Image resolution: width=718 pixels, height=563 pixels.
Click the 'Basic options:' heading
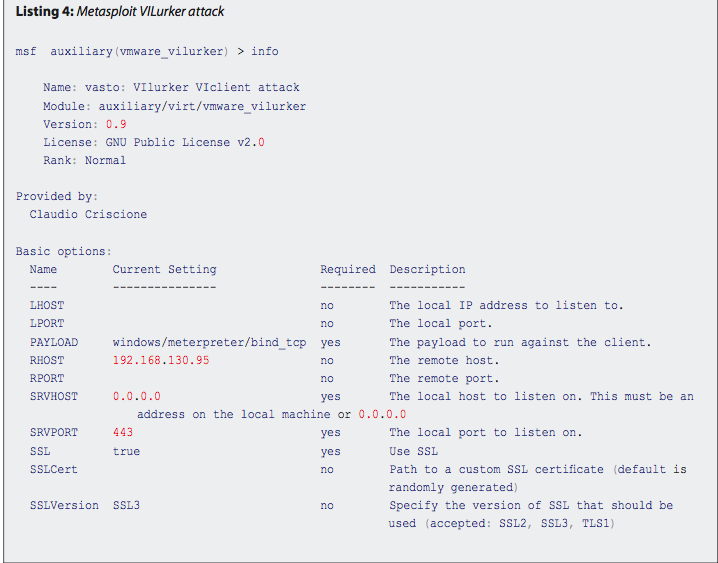tap(64, 251)
